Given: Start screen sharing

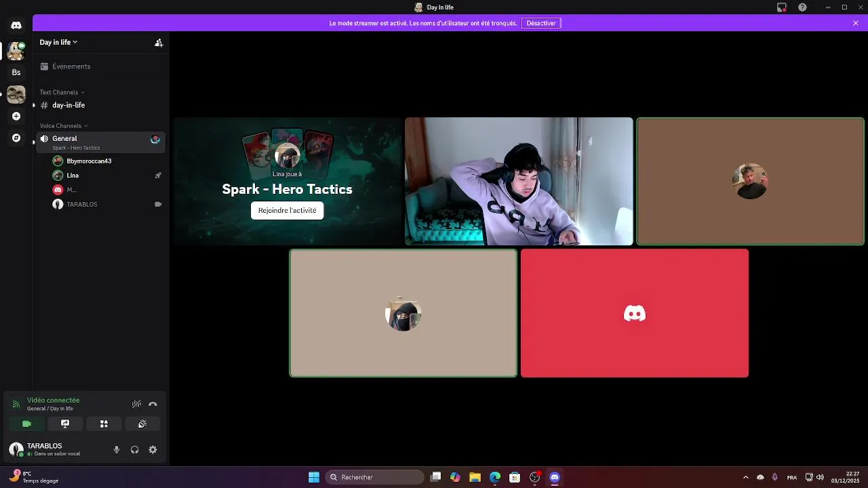Looking at the screenshot, I should pyautogui.click(x=65, y=424).
